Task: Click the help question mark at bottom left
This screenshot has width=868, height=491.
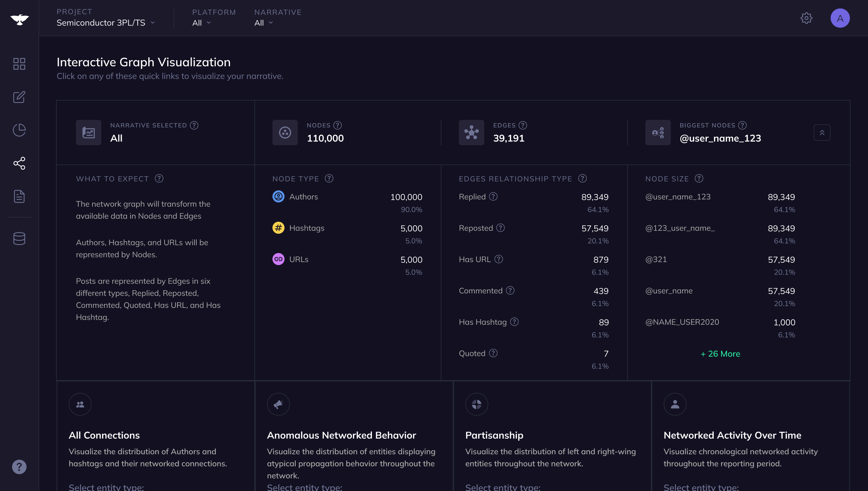Action: point(19,467)
